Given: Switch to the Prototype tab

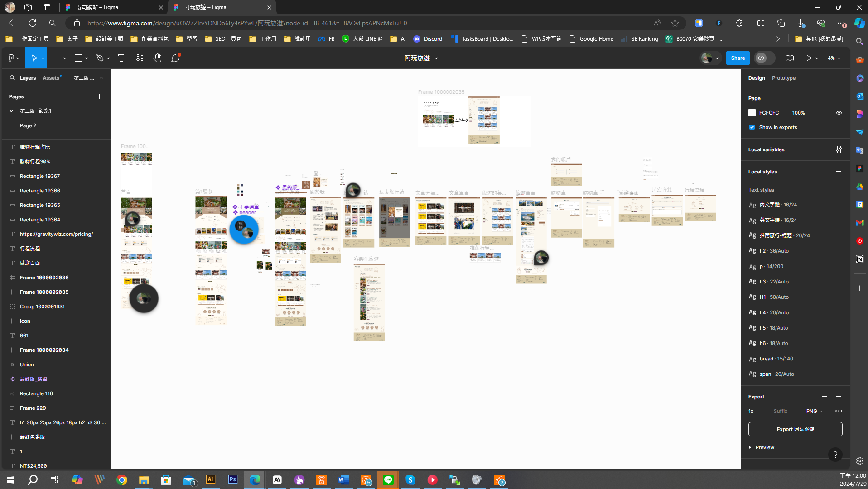Looking at the screenshot, I should 783,78.
